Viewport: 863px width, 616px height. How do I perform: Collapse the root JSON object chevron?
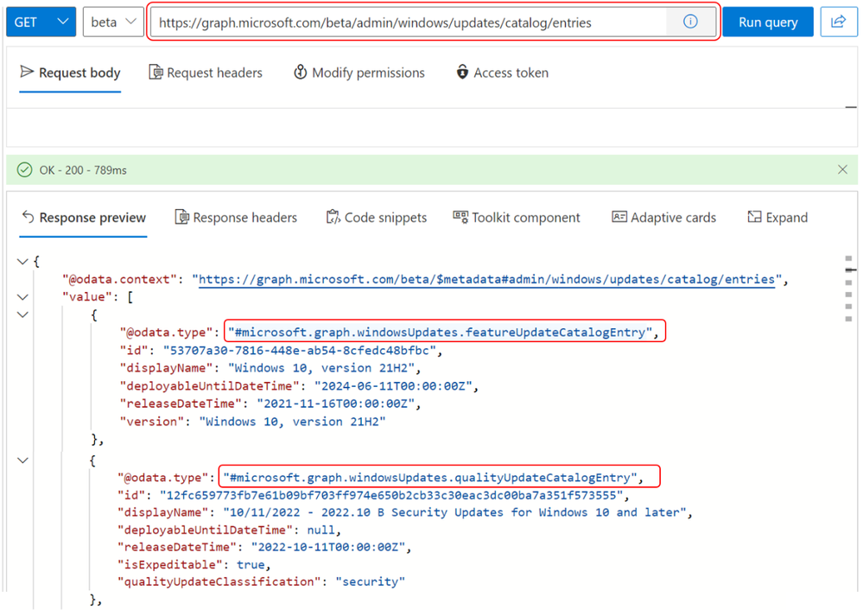[x=22, y=262]
